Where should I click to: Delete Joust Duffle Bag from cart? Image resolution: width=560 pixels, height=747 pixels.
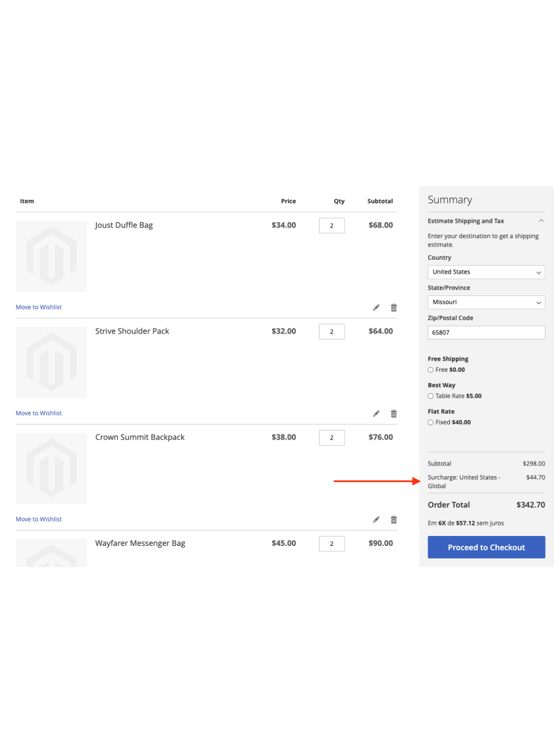click(x=394, y=307)
